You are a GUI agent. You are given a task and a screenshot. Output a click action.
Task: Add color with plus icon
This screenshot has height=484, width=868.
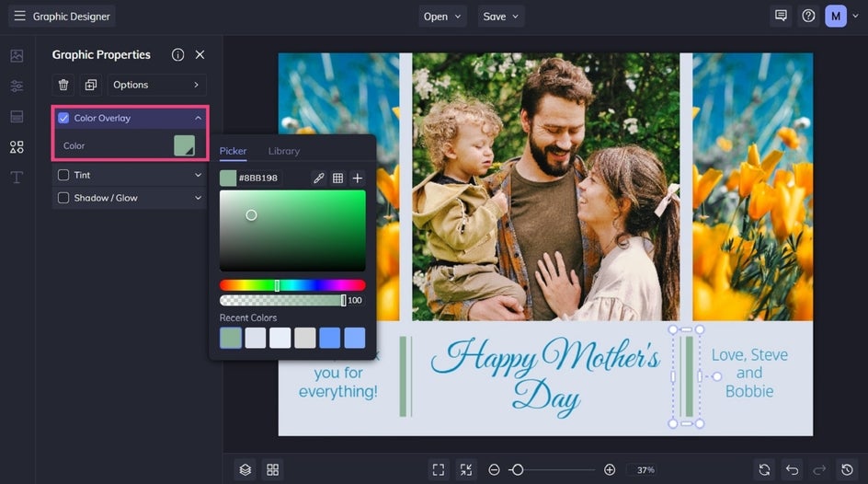pyautogui.click(x=357, y=178)
